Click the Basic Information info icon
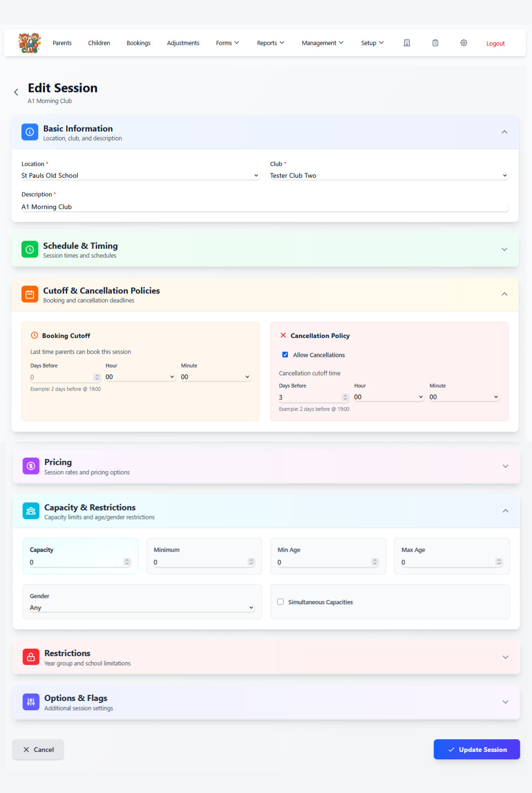The width and height of the screenshot is (532, 793). pos(30,132)
